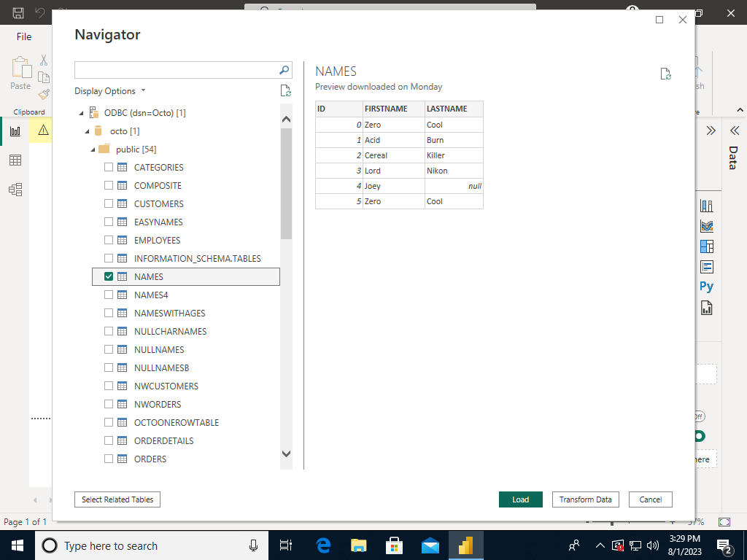Viewport: 747px width, 560px height.
Task: Collapse the octo [1] database node
Action: pyautogui.click(x=88, y=131)
